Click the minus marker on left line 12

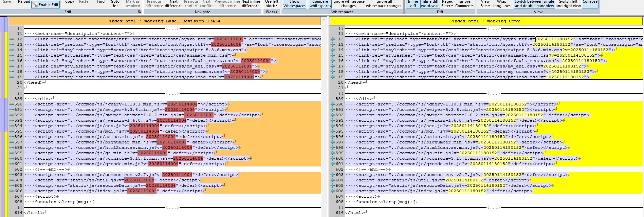point(12,39)
